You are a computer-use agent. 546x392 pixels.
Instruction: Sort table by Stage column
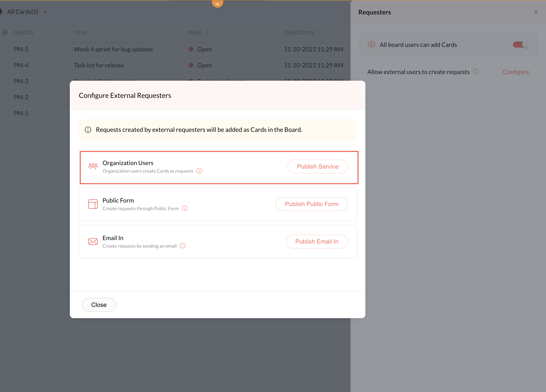coord(207,32)
